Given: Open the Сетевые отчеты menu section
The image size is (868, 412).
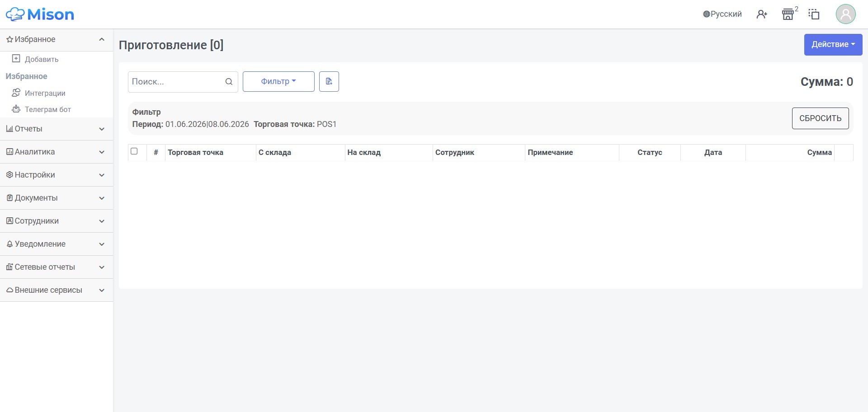Looking at the screenshot, I should (x=57, y=267).
